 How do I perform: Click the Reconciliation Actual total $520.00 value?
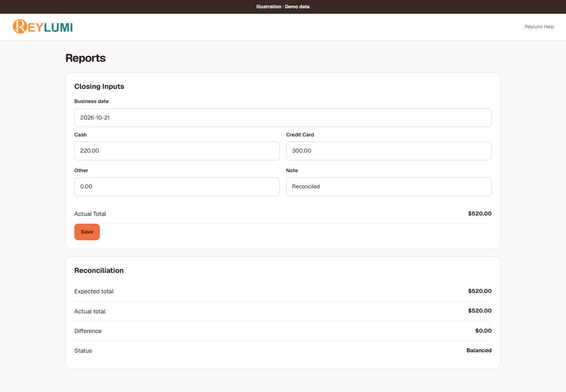480,311
